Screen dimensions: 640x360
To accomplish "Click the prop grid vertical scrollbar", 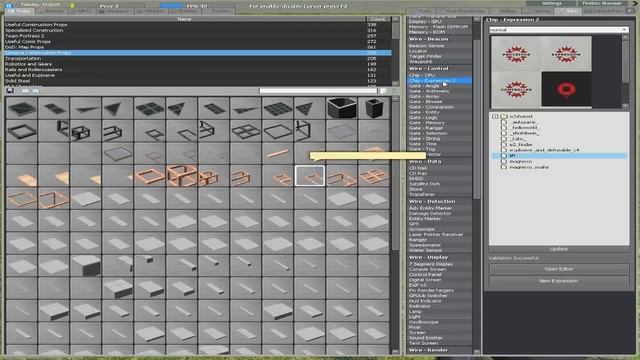I will click(395, 224).
